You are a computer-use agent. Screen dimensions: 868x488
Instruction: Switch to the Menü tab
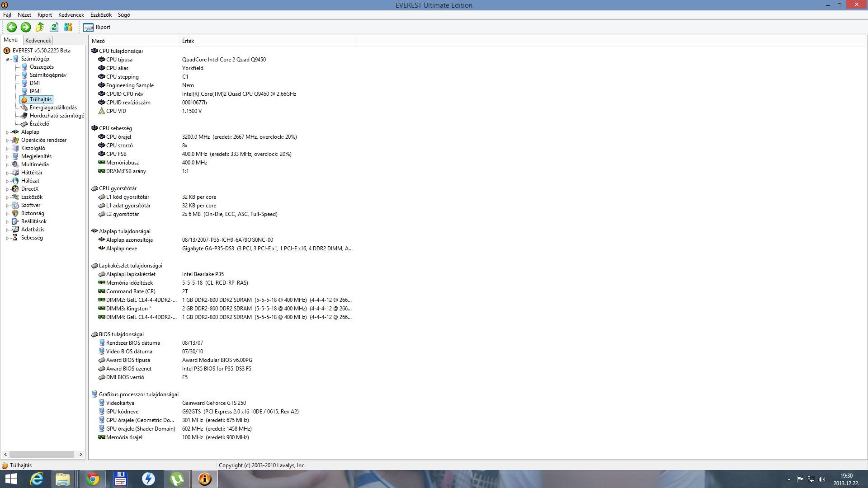tap(11, 40)
